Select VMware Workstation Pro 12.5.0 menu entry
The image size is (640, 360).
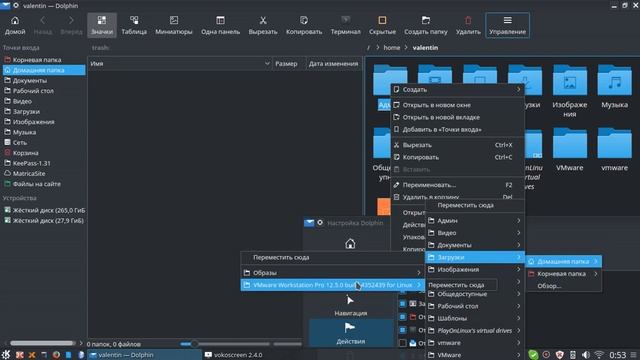[x=332, y=285]
